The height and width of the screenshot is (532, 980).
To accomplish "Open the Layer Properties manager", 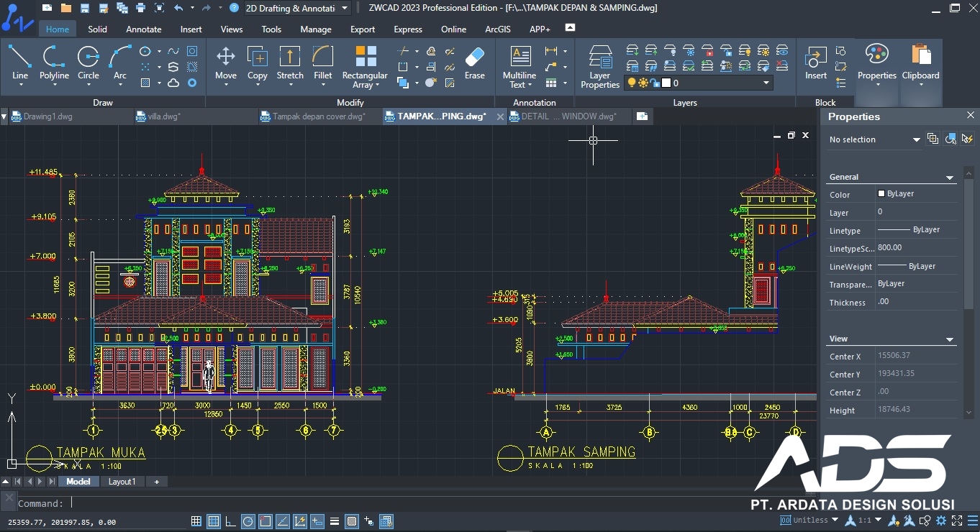I will click(600, 66).
